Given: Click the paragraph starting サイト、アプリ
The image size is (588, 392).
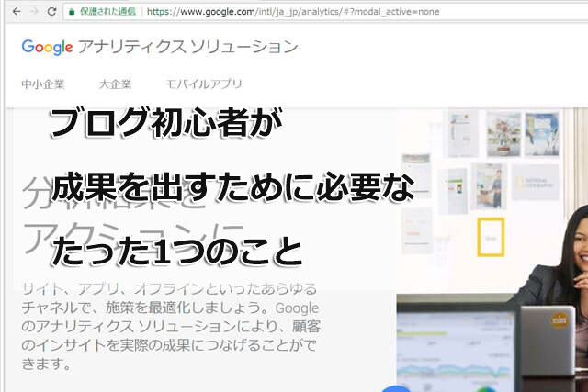Looking at the screenshot, I should point(171,327).
